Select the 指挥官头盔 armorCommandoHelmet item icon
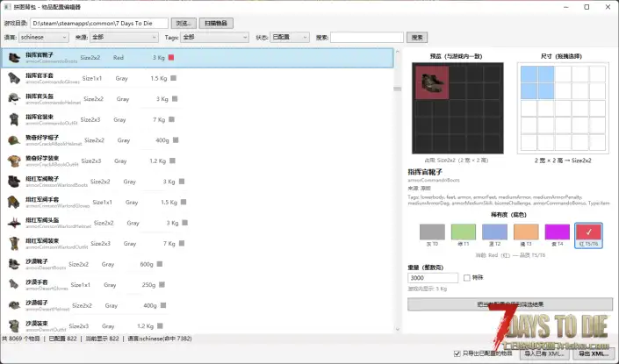 click(x=14, y=99)
